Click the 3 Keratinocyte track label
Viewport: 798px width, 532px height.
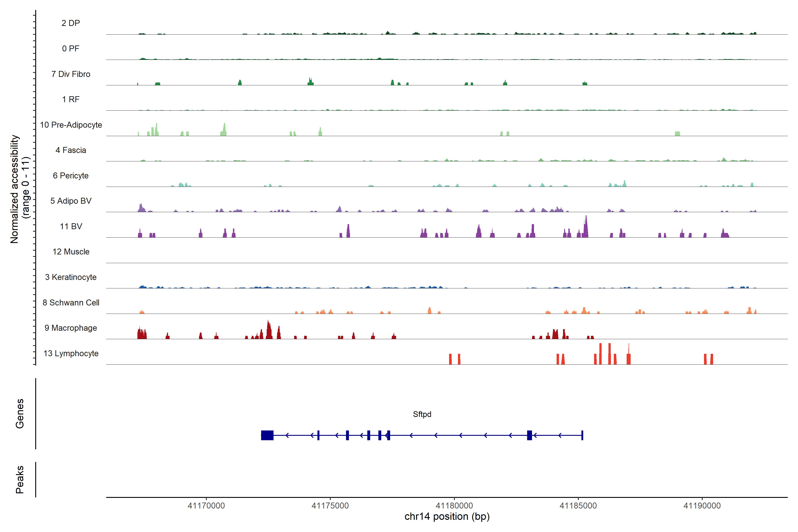click(70, 277)
